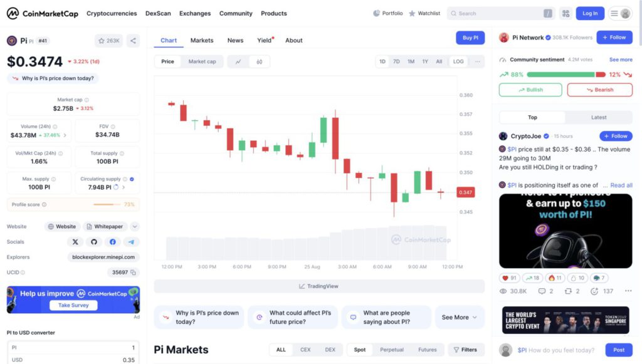Image resolution: width=642 pixels, height=364 pixels.
Task: Open the Markets tab
Action: (x=202, y=40)
